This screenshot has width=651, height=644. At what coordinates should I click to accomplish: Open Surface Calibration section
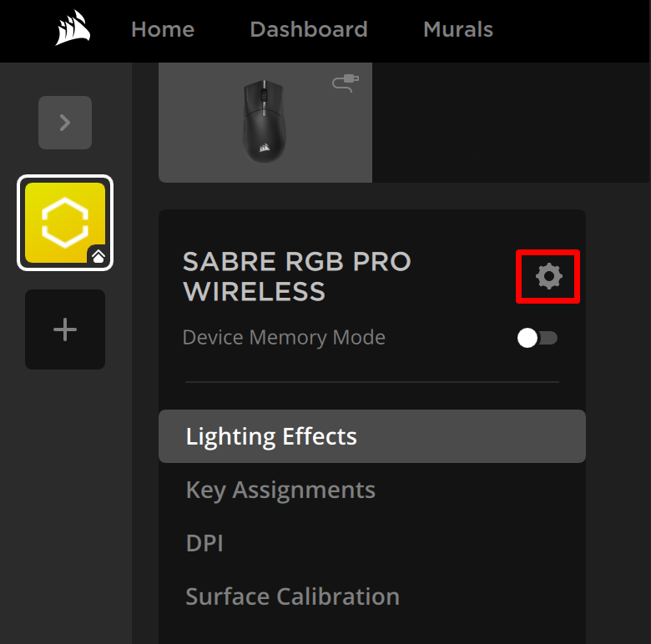pos(292,596)
